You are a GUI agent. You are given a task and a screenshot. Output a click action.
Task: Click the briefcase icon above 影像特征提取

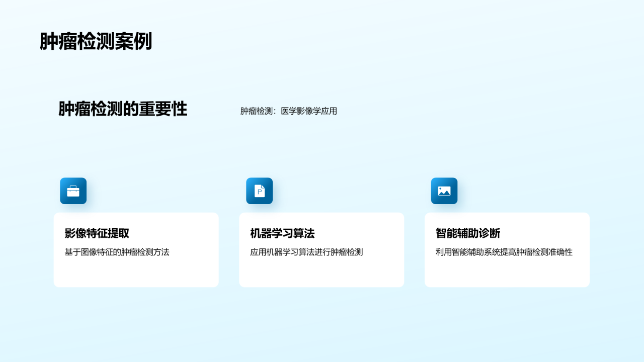pos(73,191)
